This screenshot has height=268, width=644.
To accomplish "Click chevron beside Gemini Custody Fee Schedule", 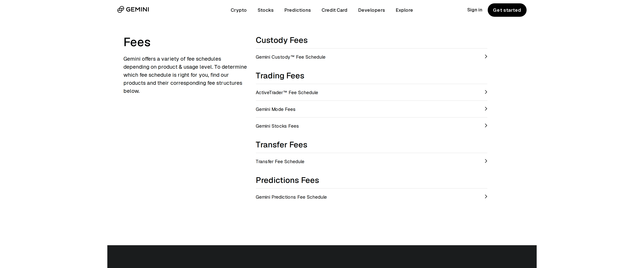I will (x=486, y=57).
